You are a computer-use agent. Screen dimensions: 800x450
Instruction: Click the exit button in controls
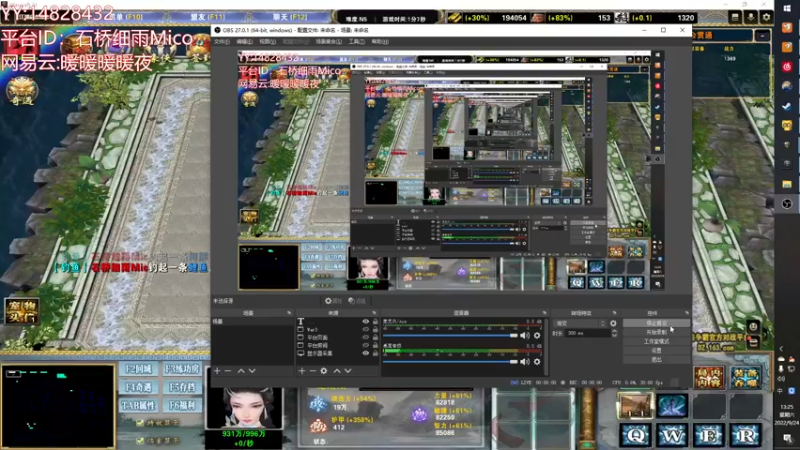pyautogui.click(x=656, y=360)
